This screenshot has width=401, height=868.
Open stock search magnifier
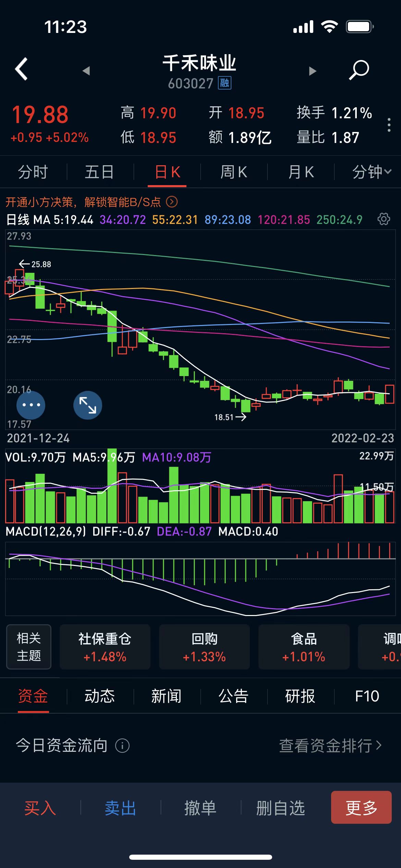(359, 70)
